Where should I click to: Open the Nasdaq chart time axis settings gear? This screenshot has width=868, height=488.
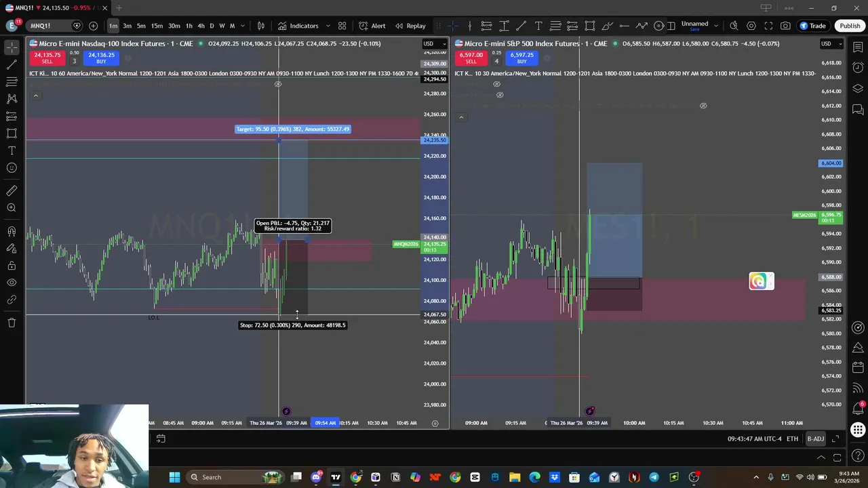tap(435, 423)
